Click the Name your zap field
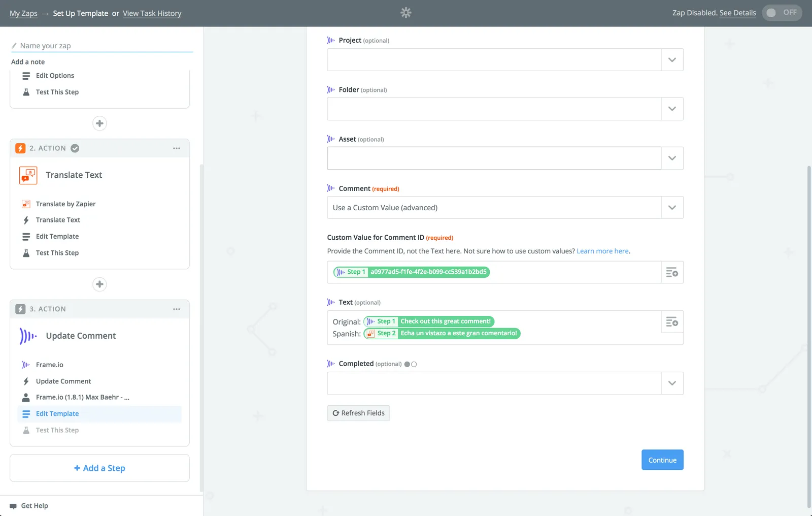The height and width of the screenshot is (516, 812). click(102, 46)
